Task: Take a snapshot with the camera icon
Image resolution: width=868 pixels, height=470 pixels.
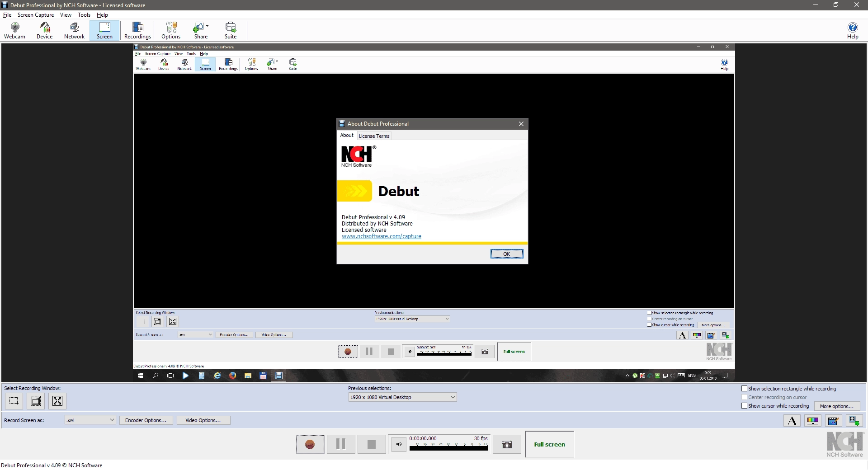Action: tap(507, 445)
